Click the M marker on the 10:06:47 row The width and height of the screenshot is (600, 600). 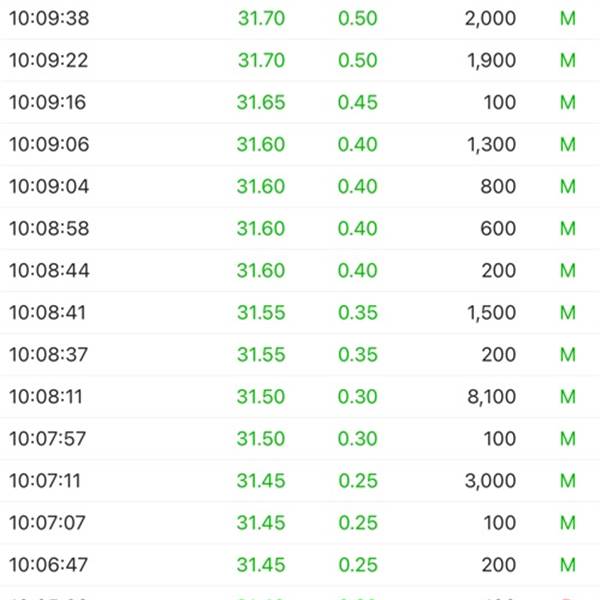coord(568,565)
